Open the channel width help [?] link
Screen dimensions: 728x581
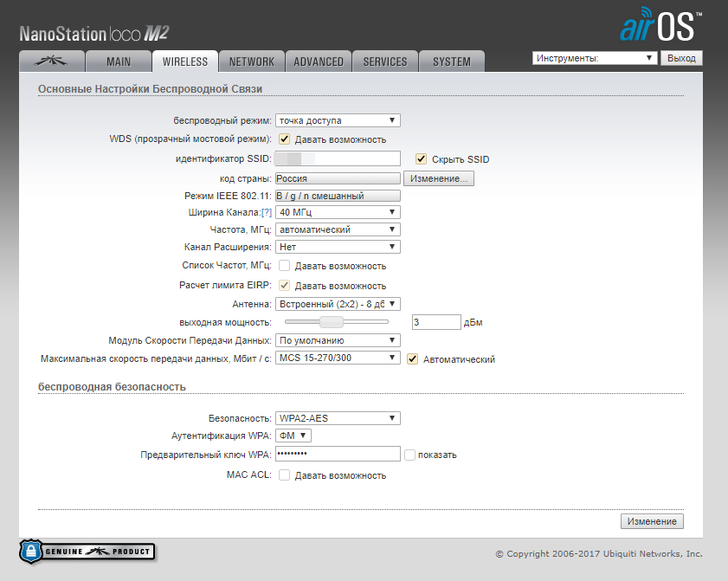[x=267, y=213]
